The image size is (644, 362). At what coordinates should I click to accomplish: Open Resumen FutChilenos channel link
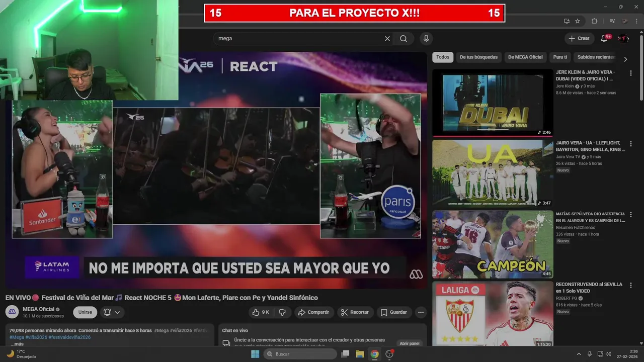click(575, 228)
